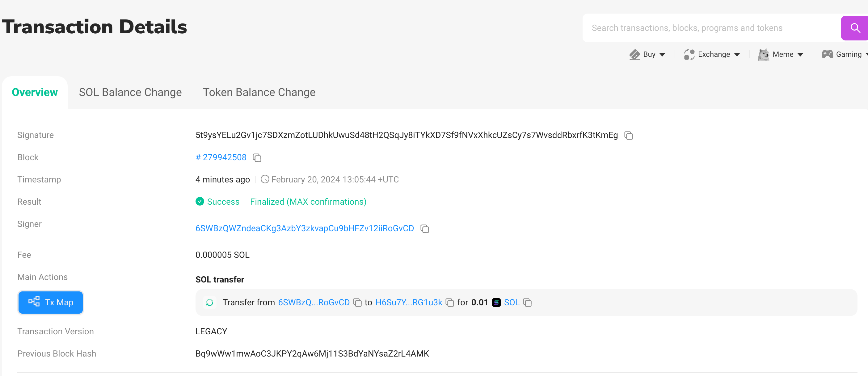Click the magnifying glass search button
The image size is (868, 376).
pos(854,28)
